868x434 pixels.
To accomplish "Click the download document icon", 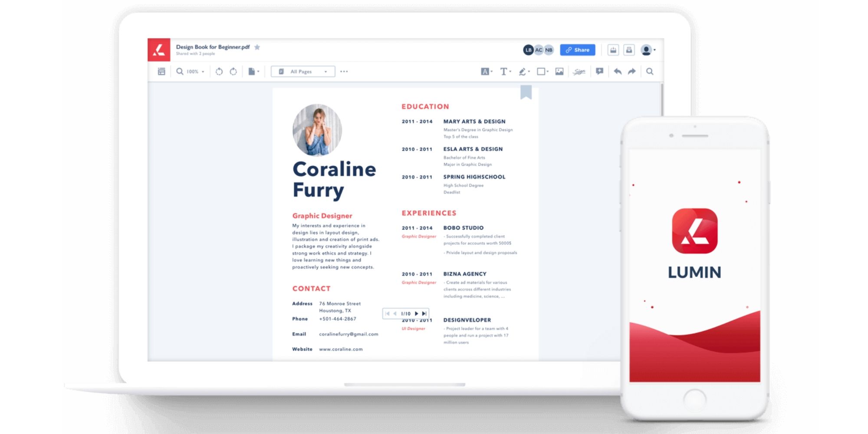I will click(x=613, y=50).
